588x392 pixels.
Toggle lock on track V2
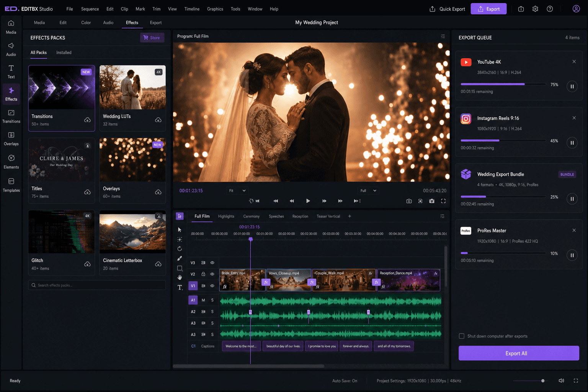pyautogui.click(x=203, y=274)
